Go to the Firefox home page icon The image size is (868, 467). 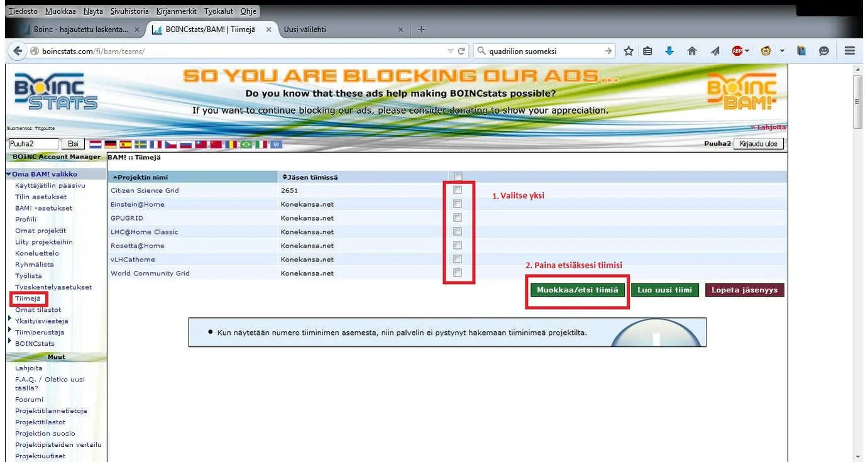692,51
